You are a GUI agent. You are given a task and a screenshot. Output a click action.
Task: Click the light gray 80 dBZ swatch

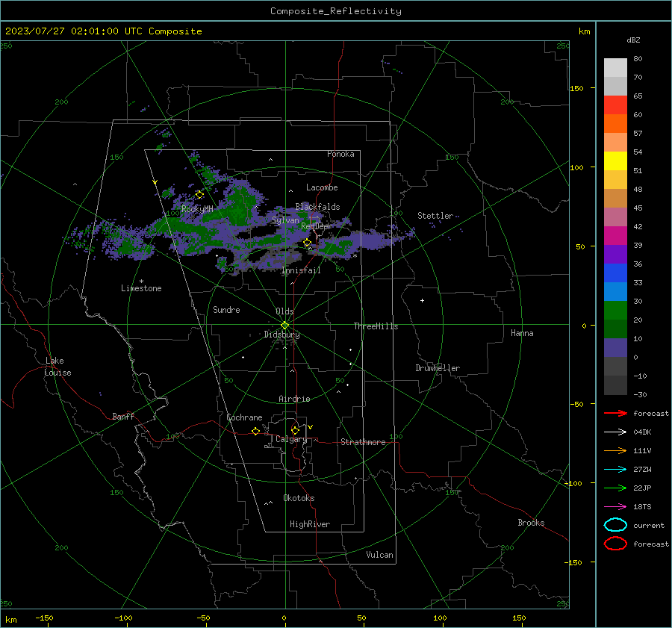click(x=615, y=67)
